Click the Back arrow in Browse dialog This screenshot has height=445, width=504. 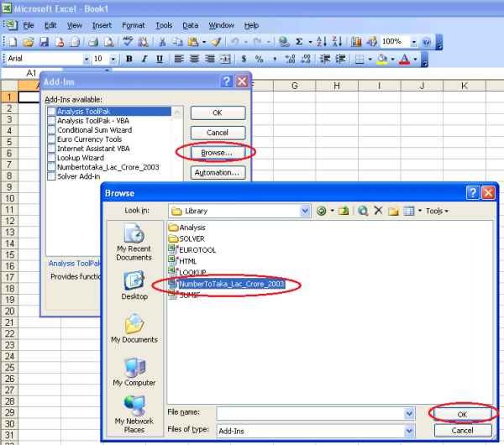321,211
